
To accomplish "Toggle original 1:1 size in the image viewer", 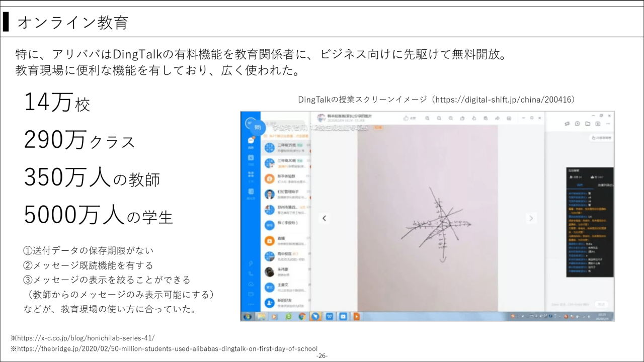I will click(x=450, y=118).
